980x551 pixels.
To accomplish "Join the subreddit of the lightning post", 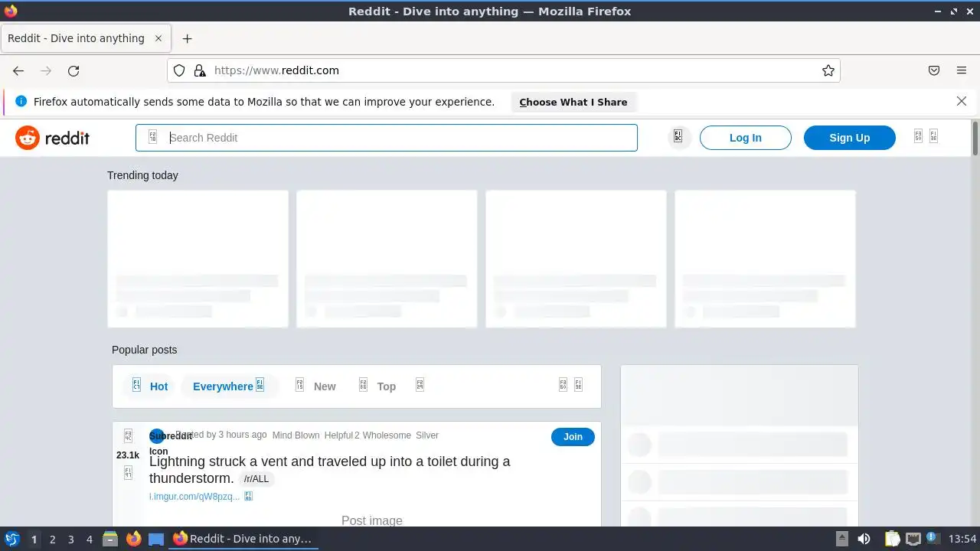I will point(573,437).
